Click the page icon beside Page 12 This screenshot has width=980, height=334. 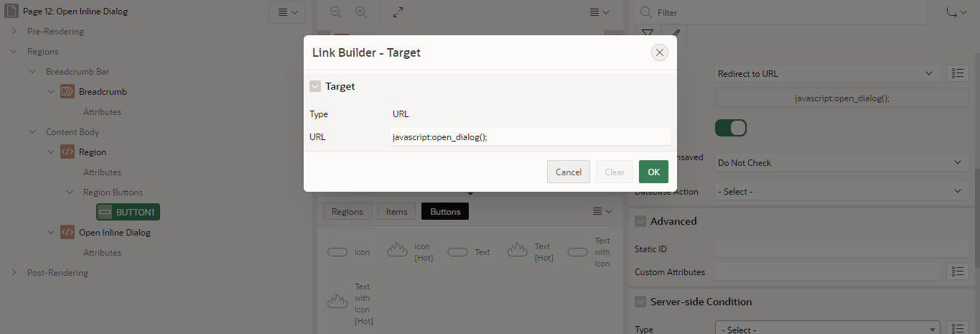click(x=11, y=11)
